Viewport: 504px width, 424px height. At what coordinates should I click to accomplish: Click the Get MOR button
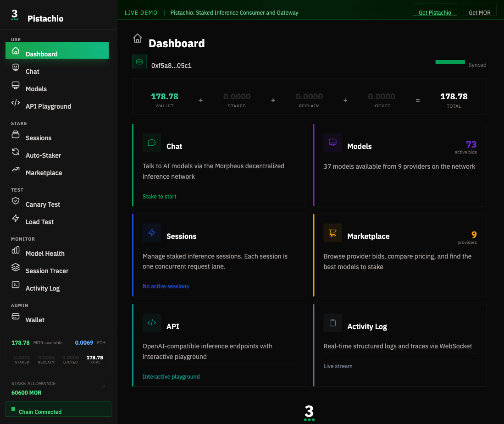[480, 10]
